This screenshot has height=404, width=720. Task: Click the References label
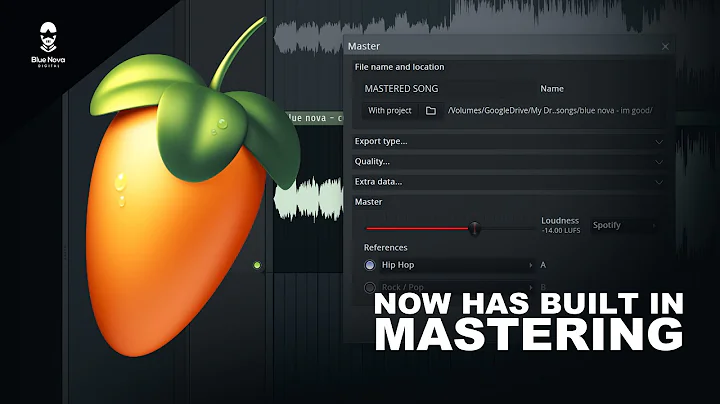coord(385,247)
